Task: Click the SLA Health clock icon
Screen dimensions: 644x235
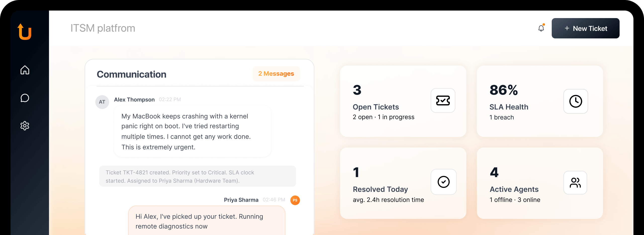Action: (x=575, y=101)
